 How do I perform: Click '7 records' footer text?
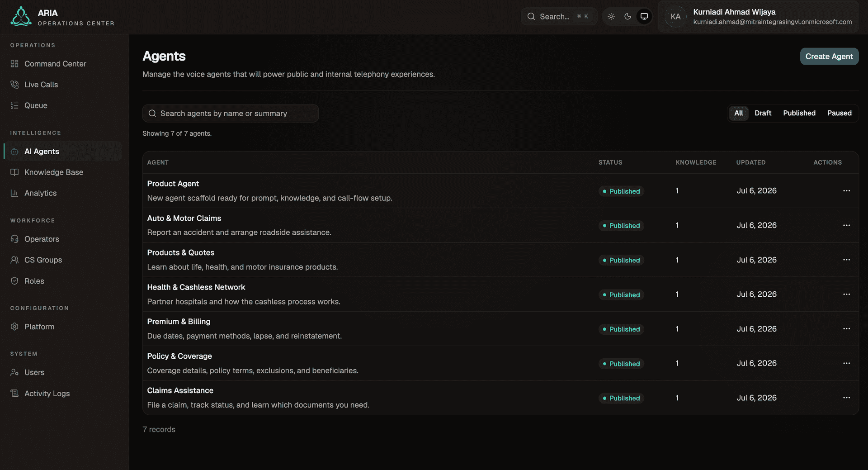[159, 429]
